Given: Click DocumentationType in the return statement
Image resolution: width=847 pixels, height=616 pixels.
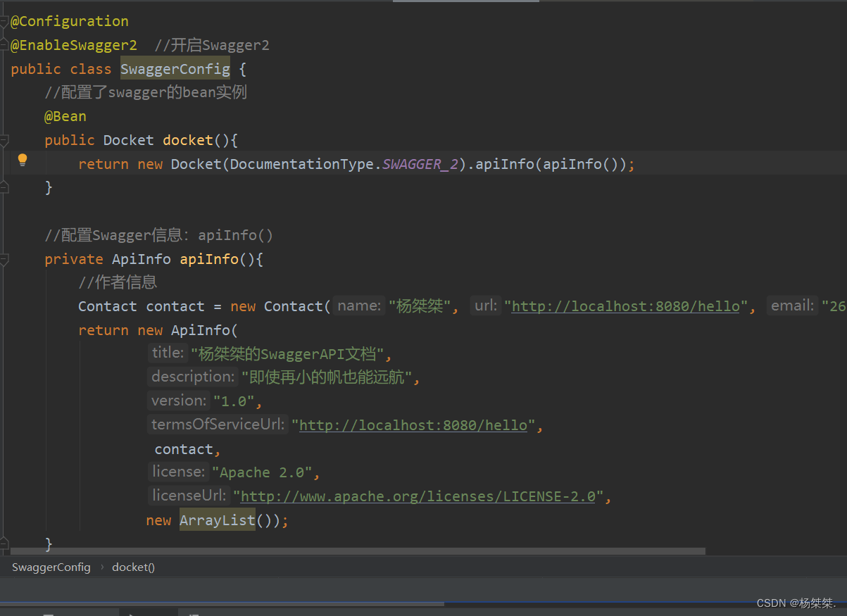Looking at the screenshot, I should [302, 164].
